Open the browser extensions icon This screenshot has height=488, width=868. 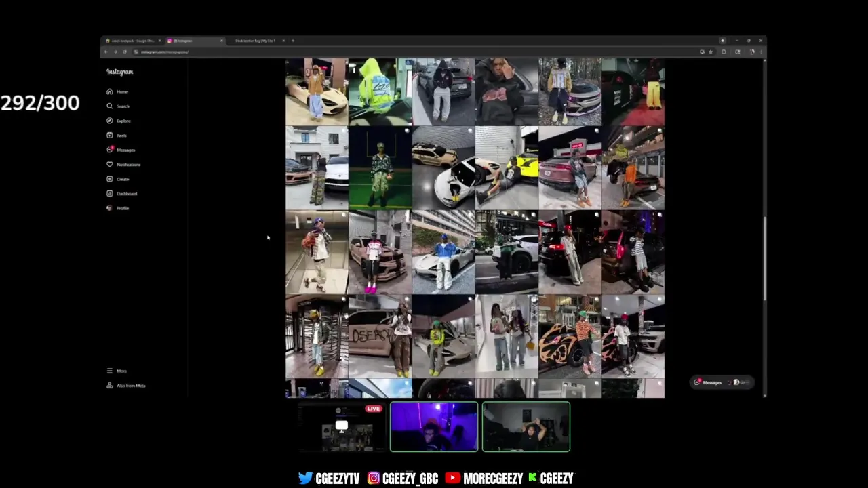tap(724, 52)
